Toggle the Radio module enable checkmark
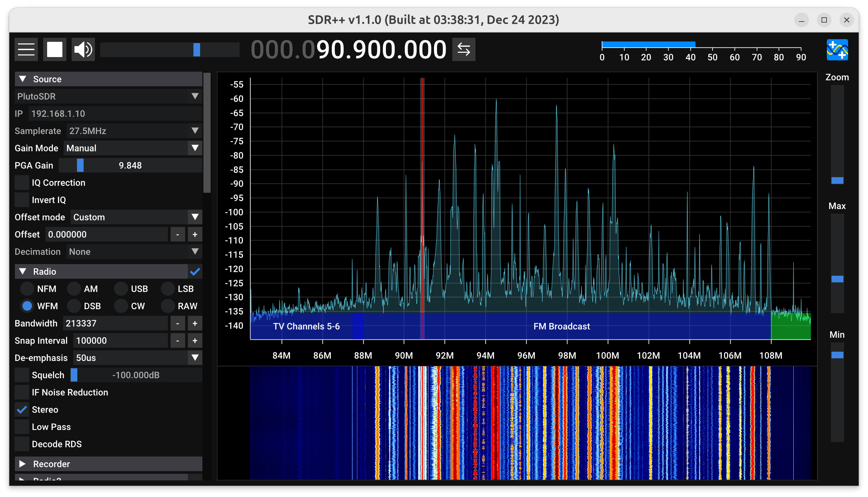The width and height of the screenshot is (868, 497). click(x=195, y=272)
